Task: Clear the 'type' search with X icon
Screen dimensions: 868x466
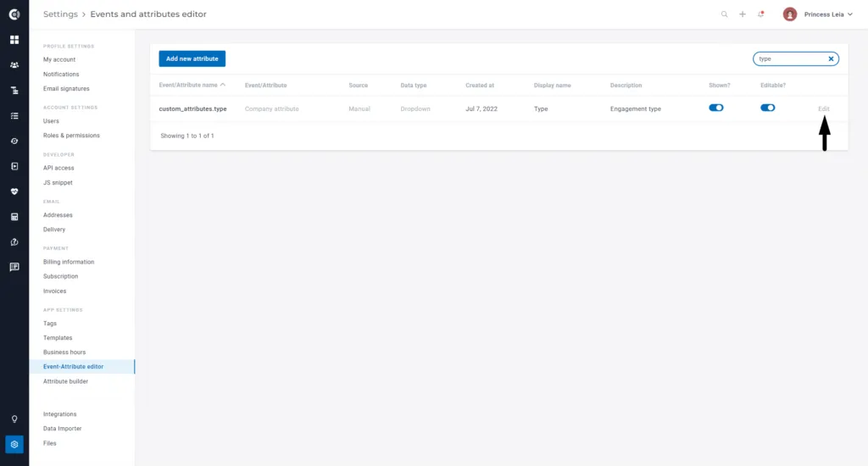Action: (x=831, y=58)
